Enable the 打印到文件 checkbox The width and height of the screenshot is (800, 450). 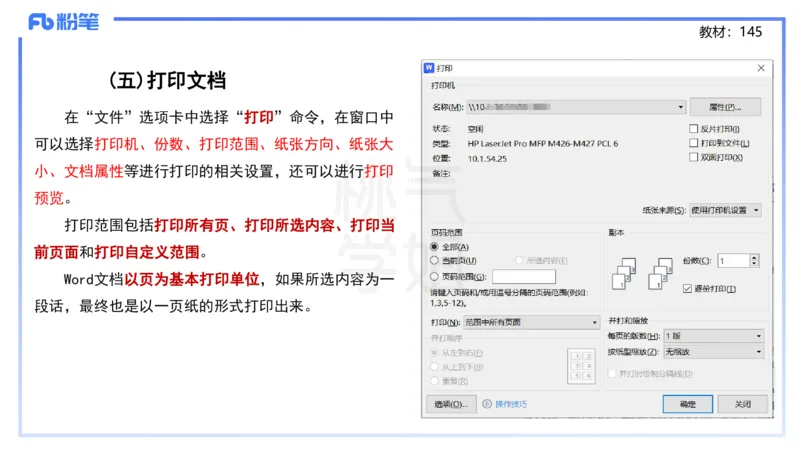pyautogui.click(x=693, y=143)
